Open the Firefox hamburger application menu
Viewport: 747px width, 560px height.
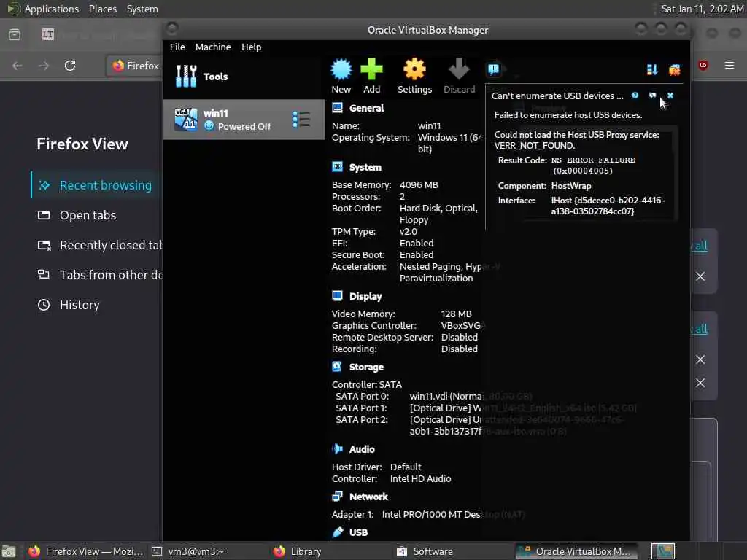point(729,65)
